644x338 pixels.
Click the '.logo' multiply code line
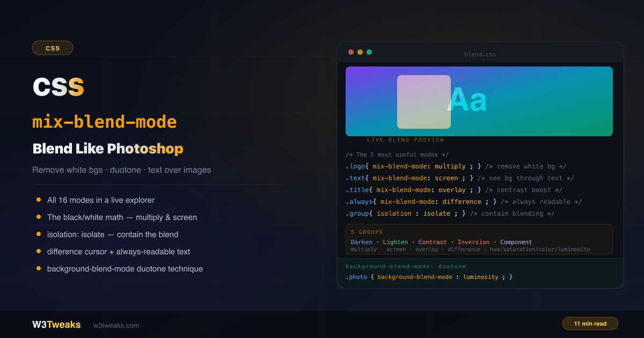(x=456, y=166)
